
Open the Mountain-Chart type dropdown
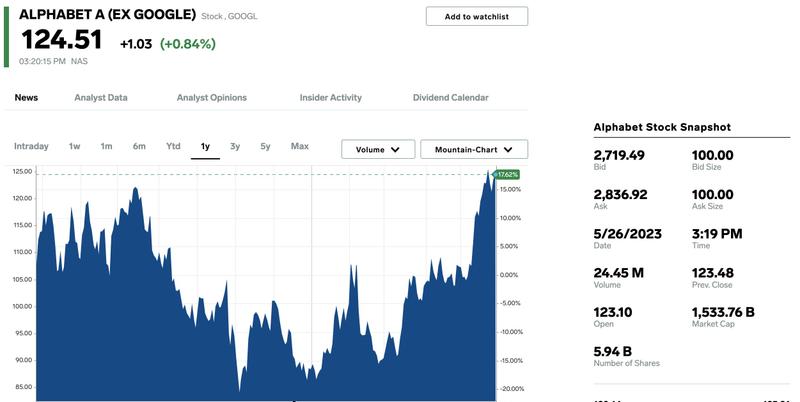point(474,149)
